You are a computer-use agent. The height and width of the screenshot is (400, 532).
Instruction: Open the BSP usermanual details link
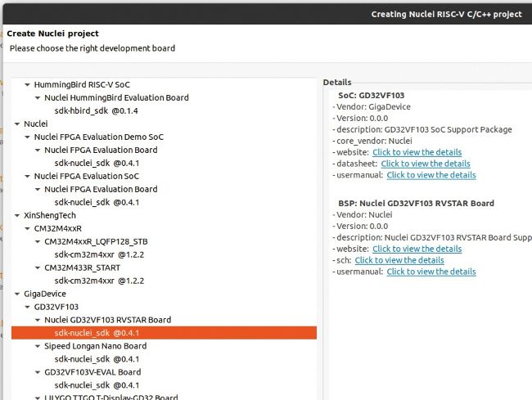pyautogui.click(x=431, y=272)
